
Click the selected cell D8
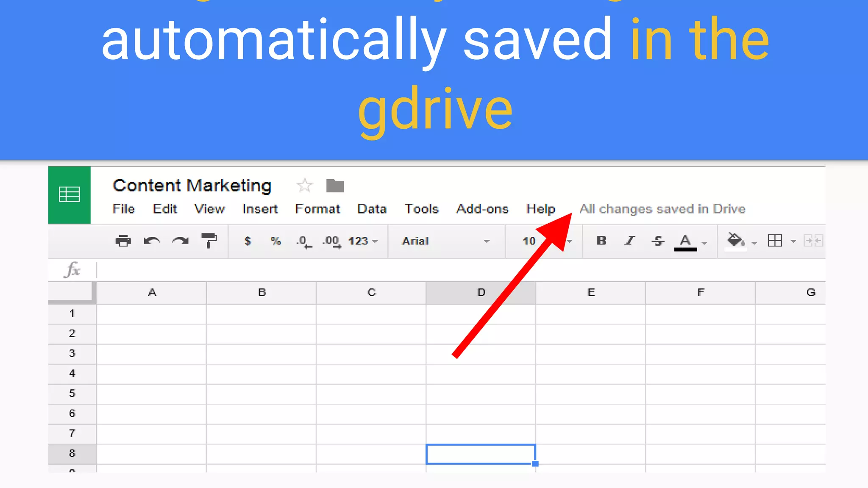pos(481,454)
